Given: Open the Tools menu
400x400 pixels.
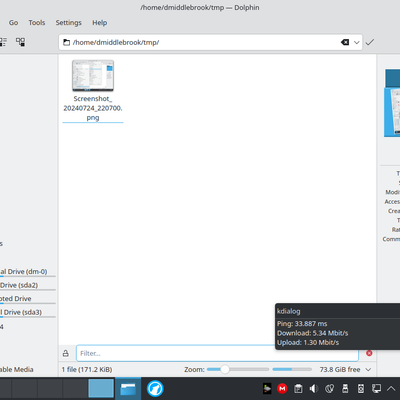Looking at the screenshot, I should pyautogui.click(x=37, y=23).
